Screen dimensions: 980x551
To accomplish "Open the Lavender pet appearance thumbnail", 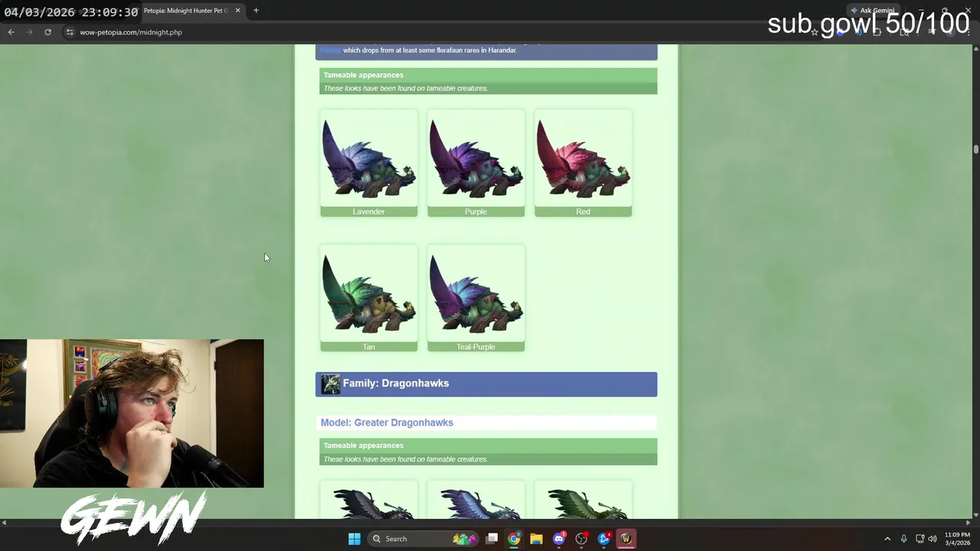I will [x=368, y=158].
